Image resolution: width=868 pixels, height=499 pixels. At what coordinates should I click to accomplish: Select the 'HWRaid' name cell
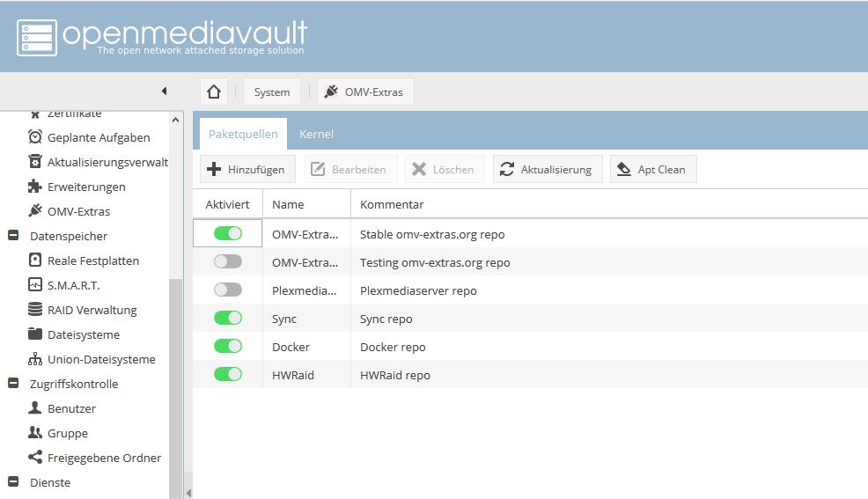(x=306, y=375)
